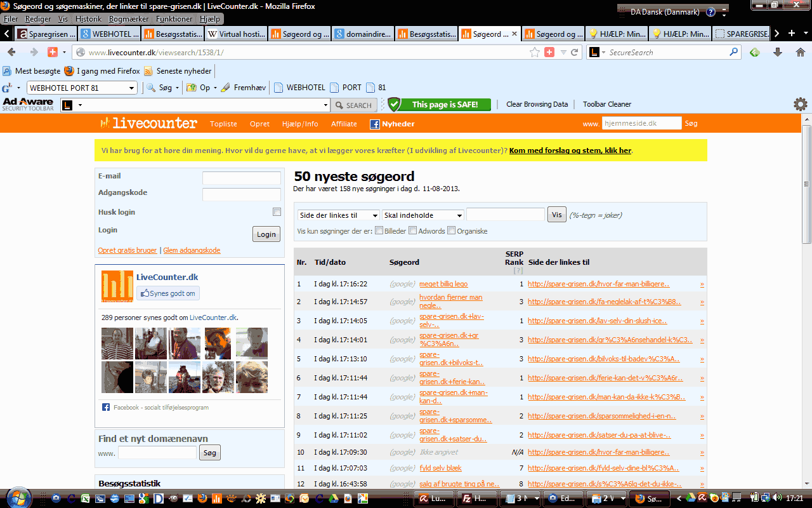This screenshot has width=812, height=508.
Task: Open the 'meget billig lego' search term
Action: pyautogui.click(x=443, y=284)
